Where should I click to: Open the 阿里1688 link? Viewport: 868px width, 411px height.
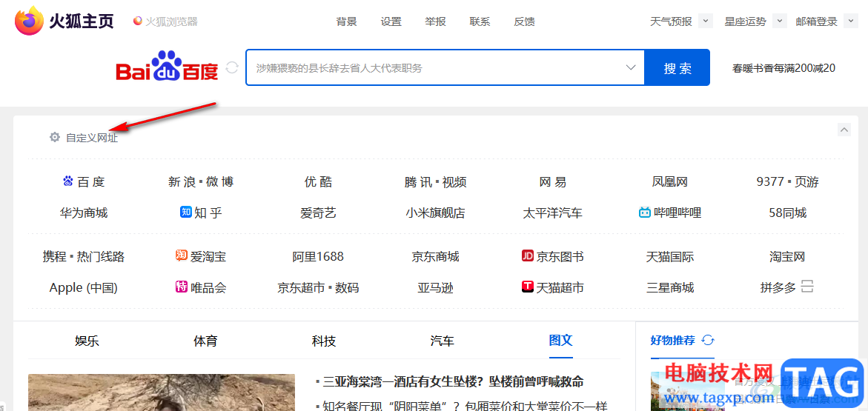318,257
